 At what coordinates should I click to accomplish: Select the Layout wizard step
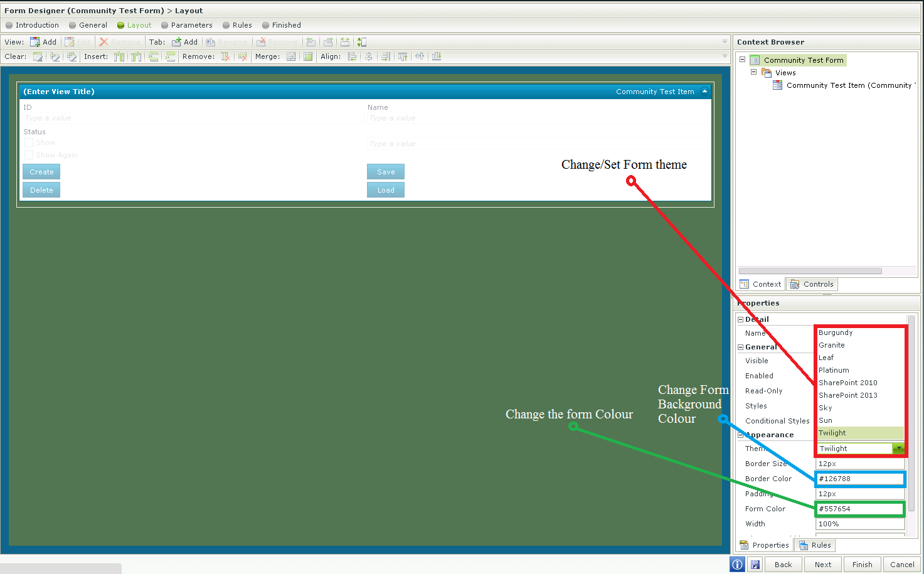coord(134,25)
